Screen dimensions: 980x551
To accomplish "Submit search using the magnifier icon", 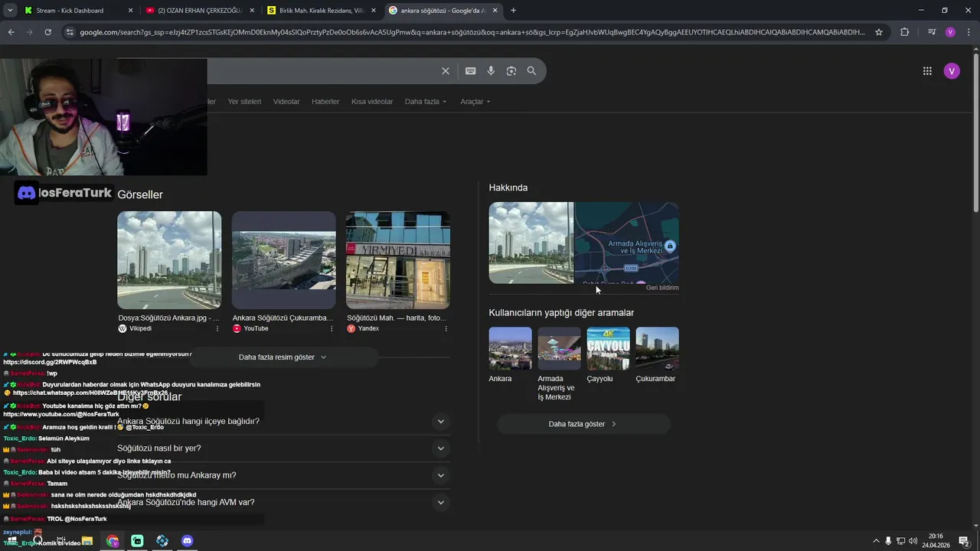I will click(531, 71).
